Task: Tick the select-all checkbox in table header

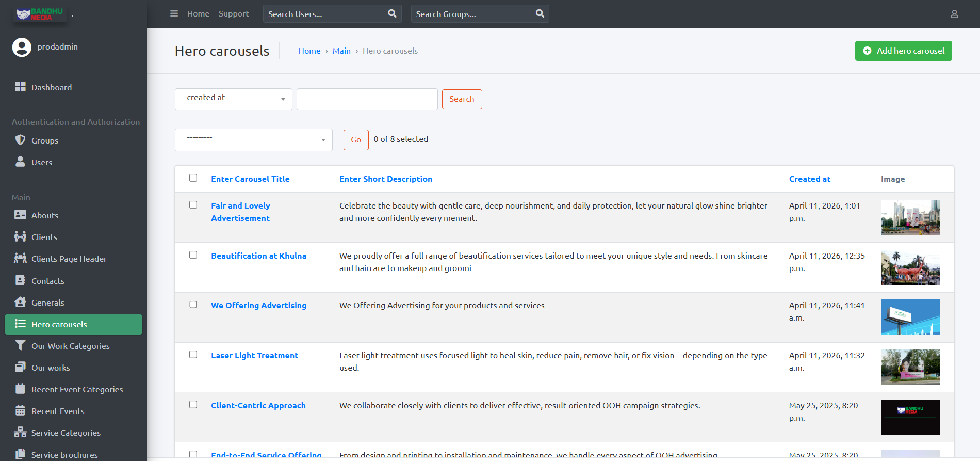Action: [x=193, y=178]
